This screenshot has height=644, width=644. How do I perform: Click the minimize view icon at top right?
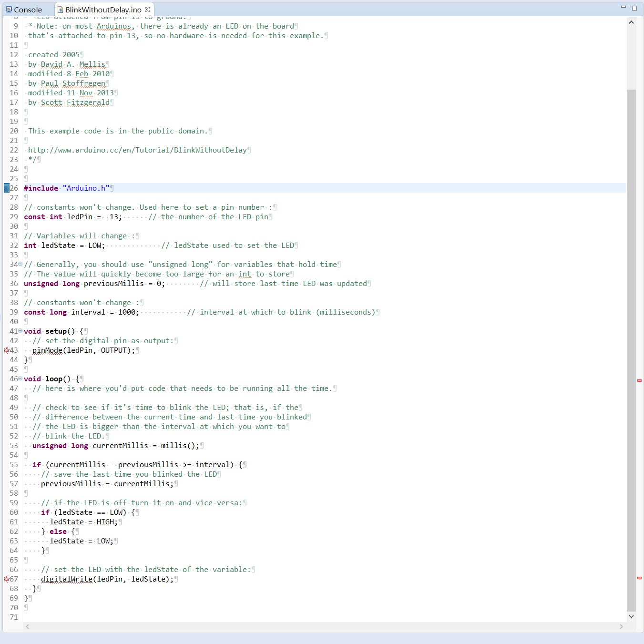(x=623, y=6)
